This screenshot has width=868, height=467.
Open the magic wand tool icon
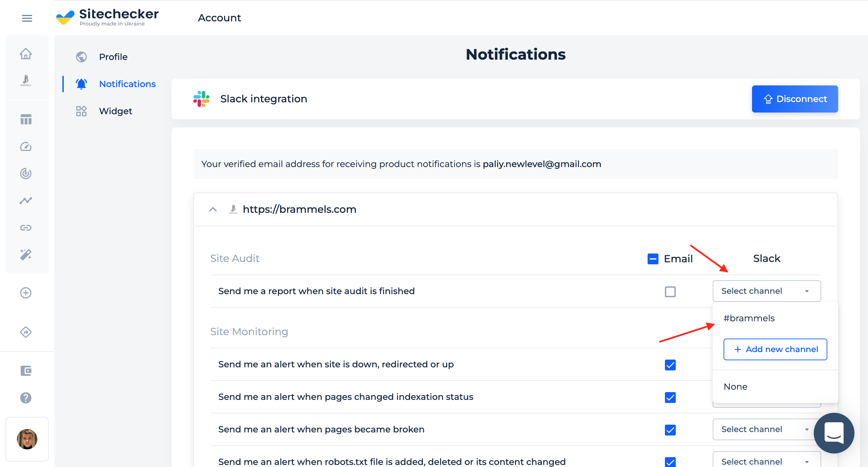click(26, 255)
